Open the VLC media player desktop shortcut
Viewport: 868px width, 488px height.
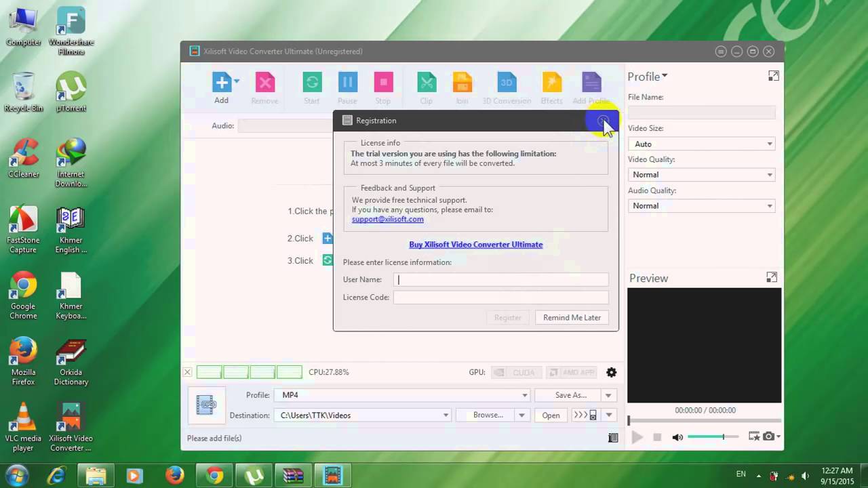click(x=23, y=427)
